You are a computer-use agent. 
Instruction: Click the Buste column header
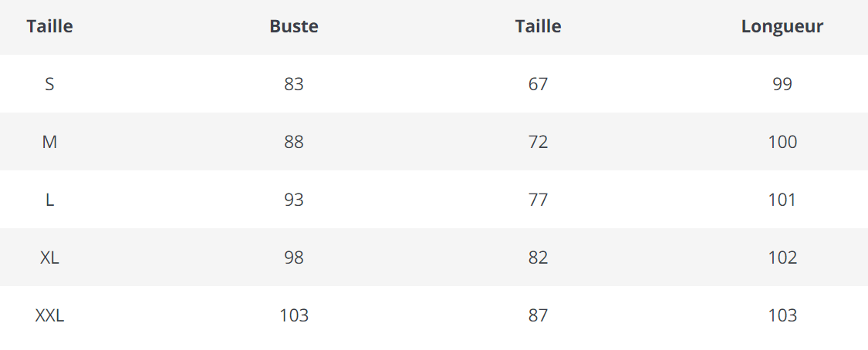click(x=294, y=26)
